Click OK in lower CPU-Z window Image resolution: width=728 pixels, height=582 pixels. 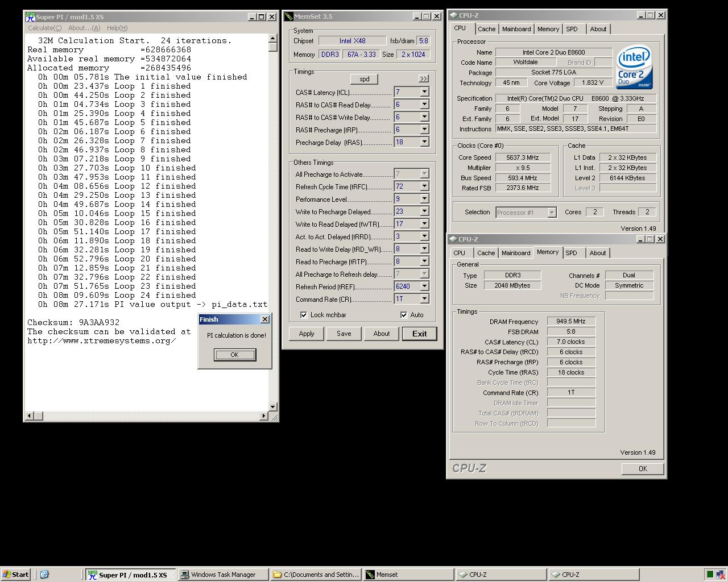[643, 469]
